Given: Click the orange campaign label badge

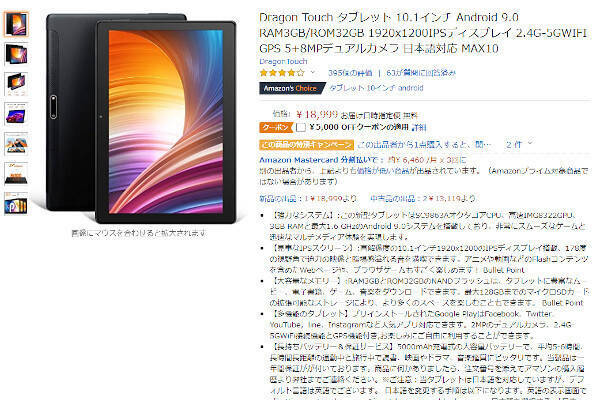Looking at the screenshot, I should pos(306,145).
